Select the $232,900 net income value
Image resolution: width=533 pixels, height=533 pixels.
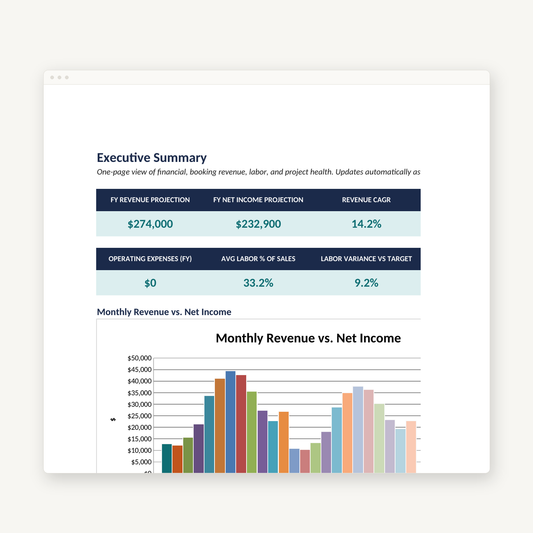[258, 224]
